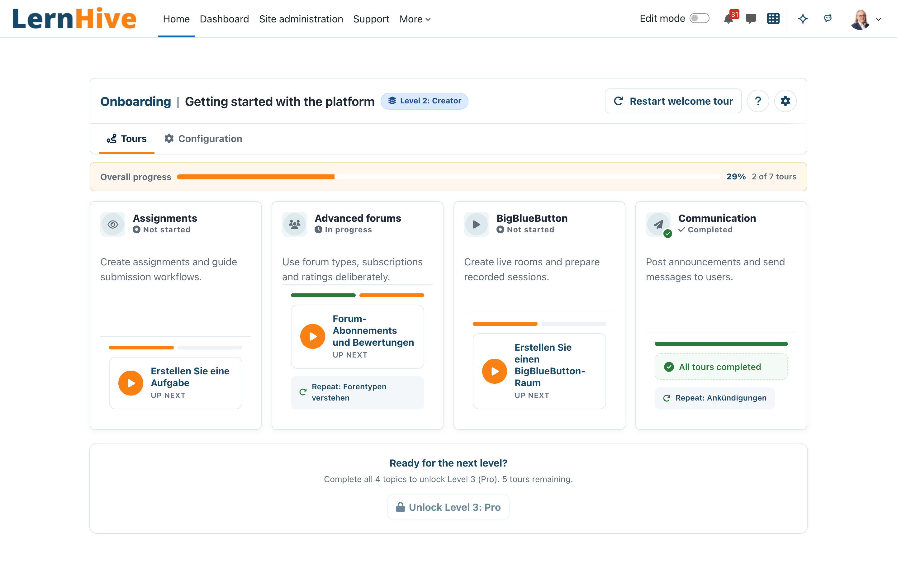Viewport: 897px width, 588px height.
Task: Play the BigBlueButton-Raum tour
Action: coord(495,371)
